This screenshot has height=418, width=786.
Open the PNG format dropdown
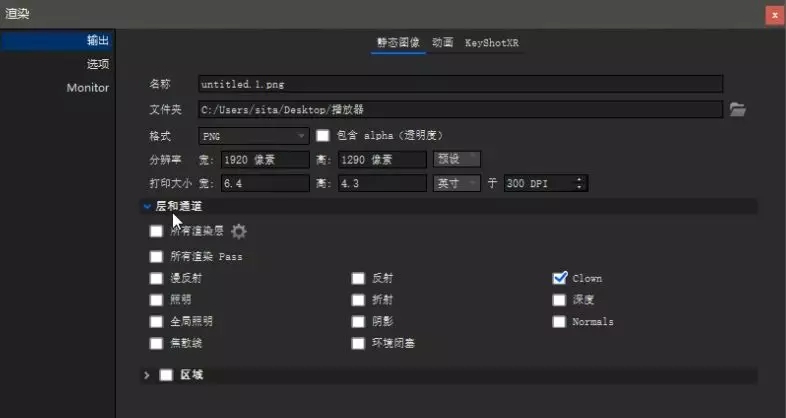(254, 136)
